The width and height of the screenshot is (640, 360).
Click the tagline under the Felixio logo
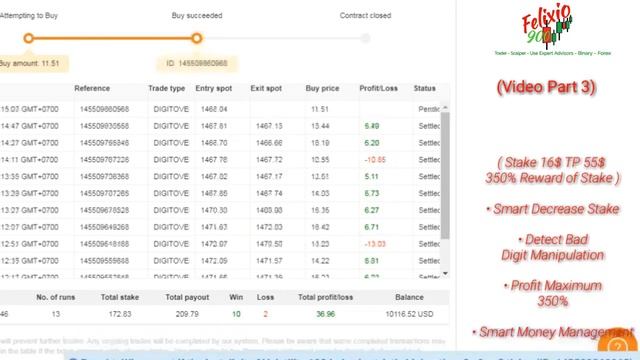pyautogui.click(x=553, y=53)
